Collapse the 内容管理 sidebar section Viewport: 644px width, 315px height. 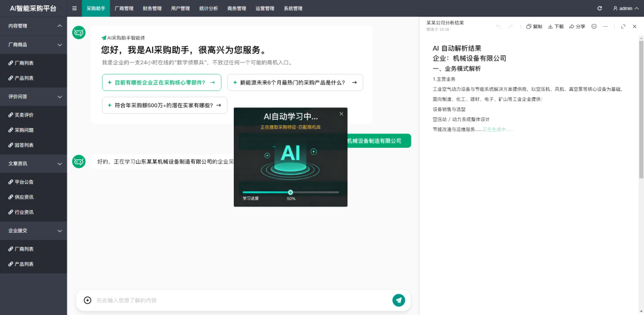(x=60, y=26)
